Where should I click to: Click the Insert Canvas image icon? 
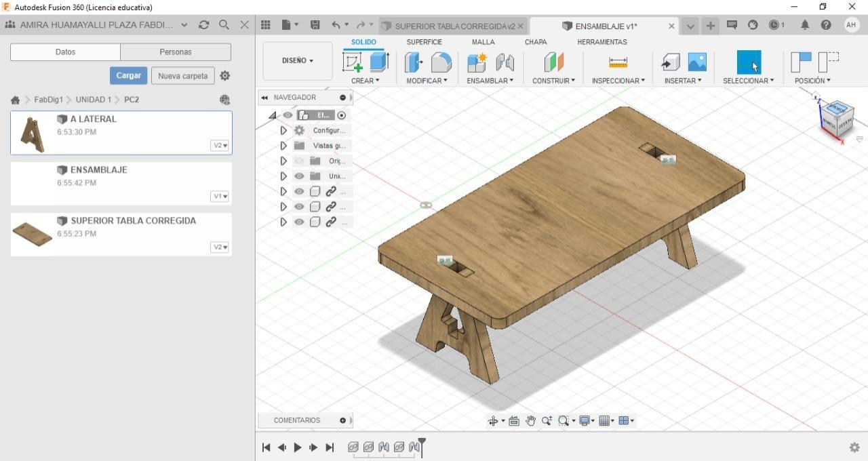click(697, 62)
